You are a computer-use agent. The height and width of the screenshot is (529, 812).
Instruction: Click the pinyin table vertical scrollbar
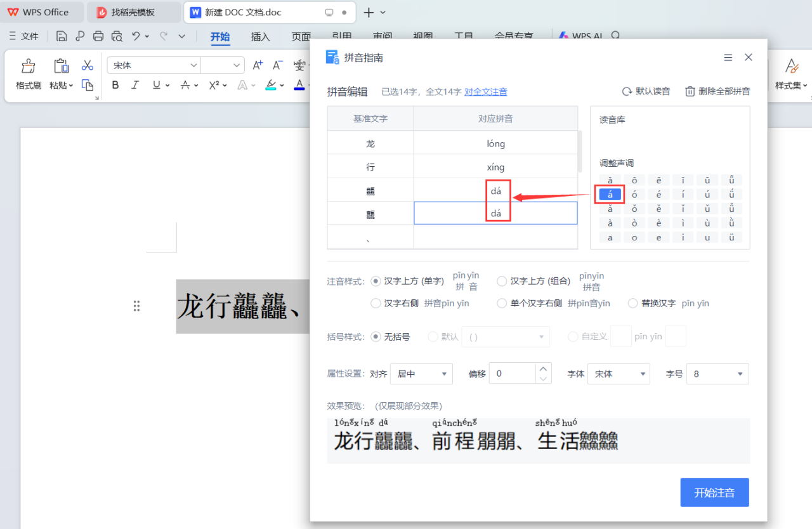coord(580,152)
